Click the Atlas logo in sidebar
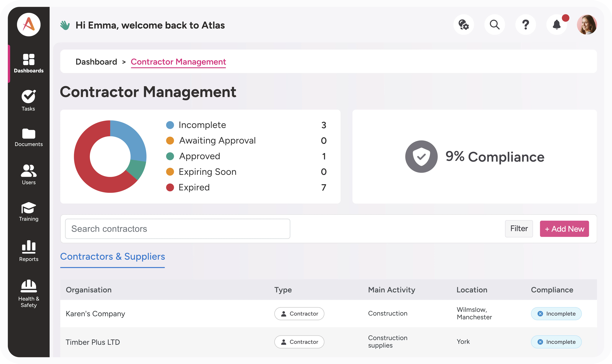The width and height of the screenshot is (612, 364). [29, 25]
